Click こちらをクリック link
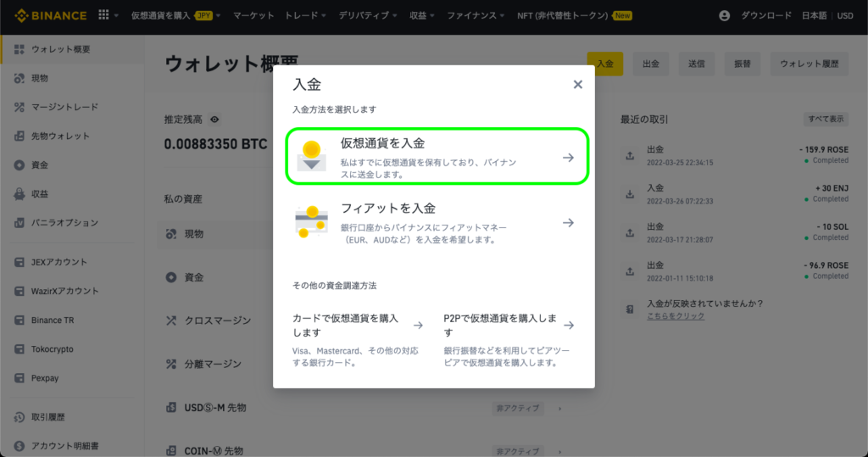 click(676, 315)
